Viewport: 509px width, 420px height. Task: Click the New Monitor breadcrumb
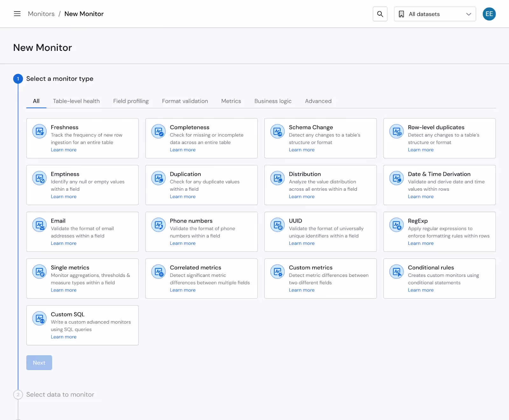click(x=84, y=14)
